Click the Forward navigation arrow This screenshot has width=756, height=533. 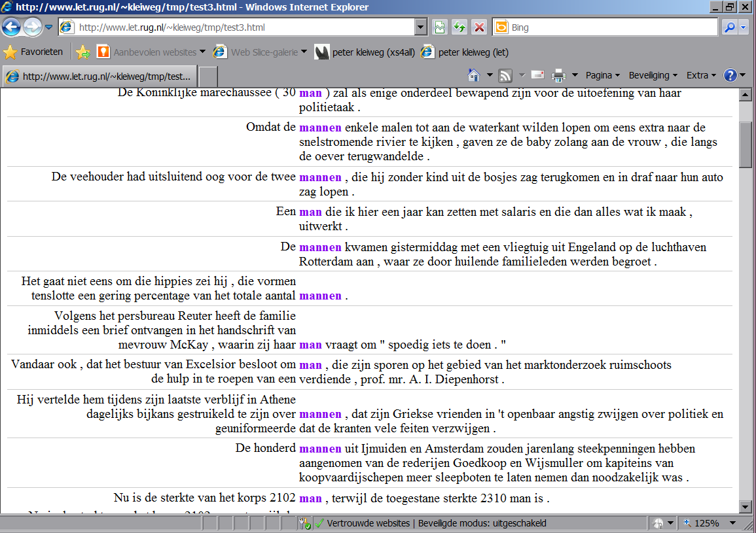[32, 27]
